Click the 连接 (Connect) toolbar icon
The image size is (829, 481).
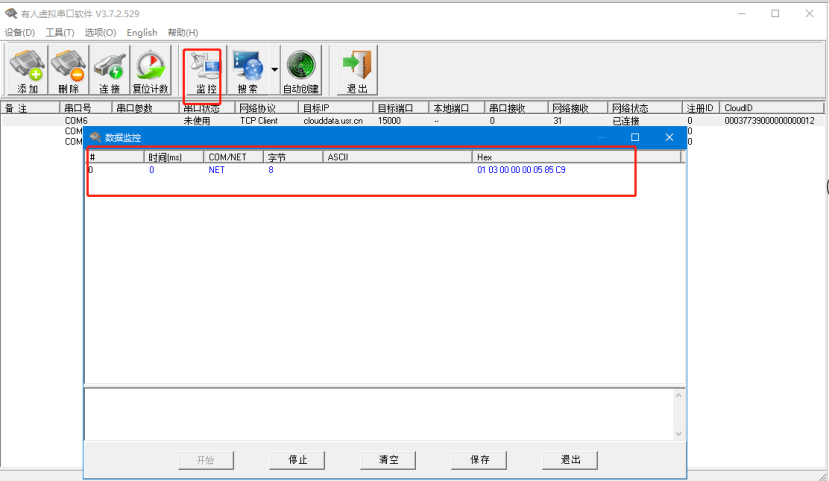click(x=109, y=71)
